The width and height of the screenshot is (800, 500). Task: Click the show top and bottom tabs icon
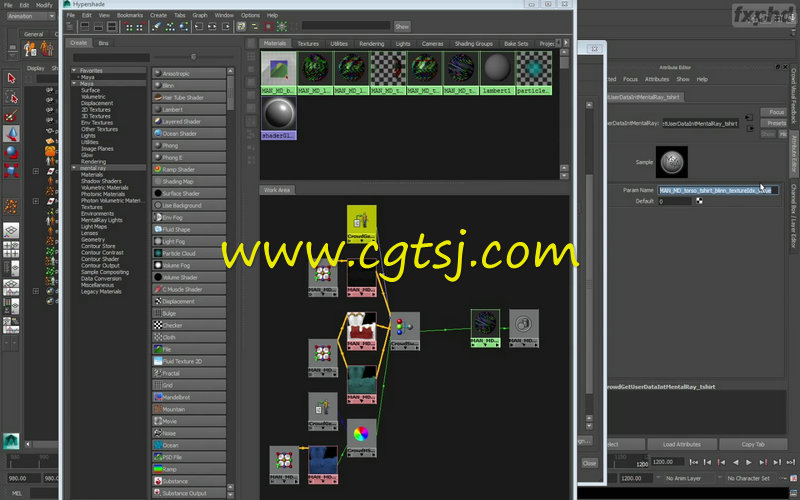[112, 26]
